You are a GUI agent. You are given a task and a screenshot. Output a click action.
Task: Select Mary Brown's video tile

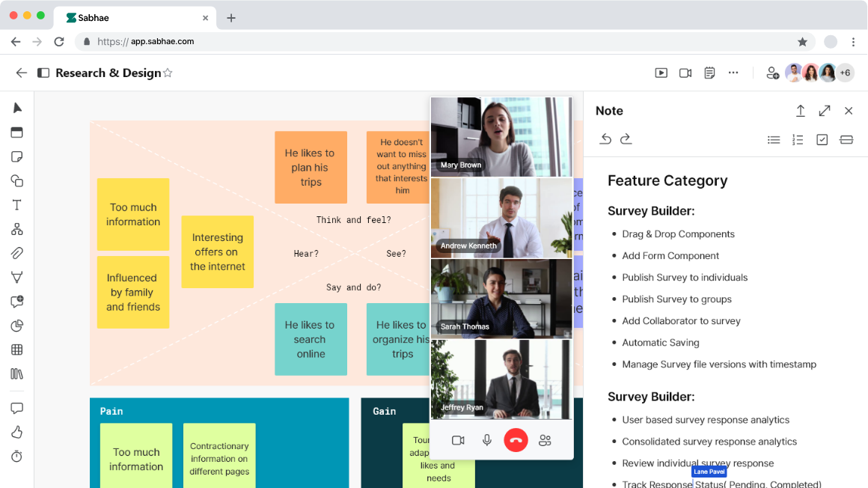(501, 137)
